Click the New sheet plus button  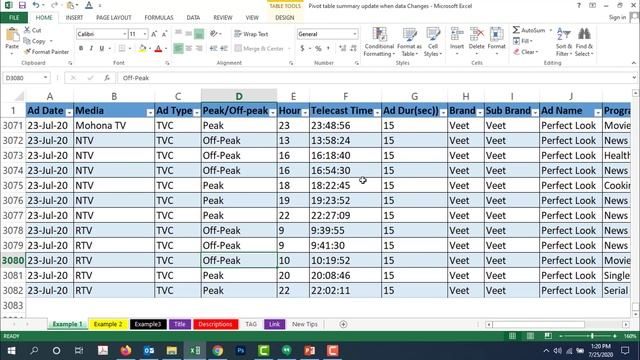click(343, 324)
